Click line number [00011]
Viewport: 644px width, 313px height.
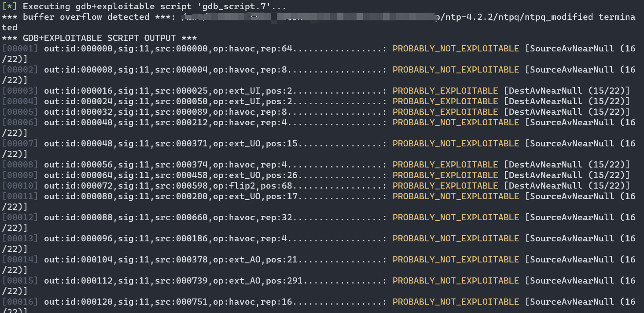(20, 197)
